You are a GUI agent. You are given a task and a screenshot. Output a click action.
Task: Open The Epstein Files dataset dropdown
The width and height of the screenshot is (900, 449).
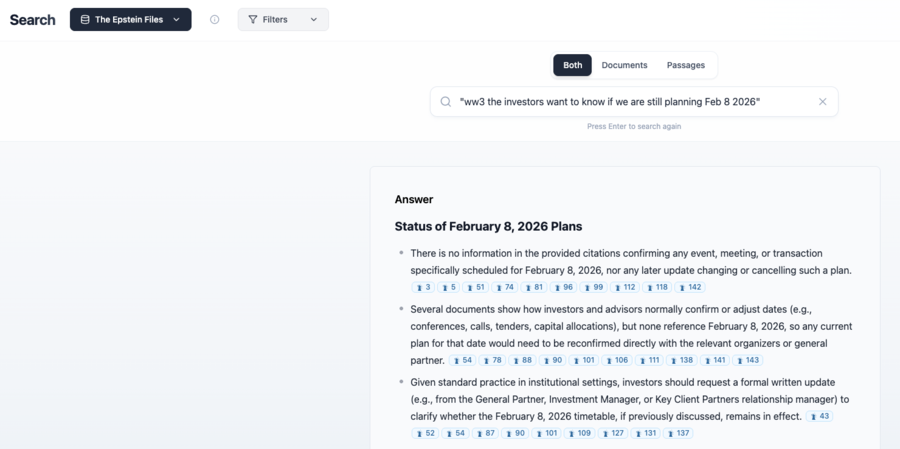click(130, 19)
